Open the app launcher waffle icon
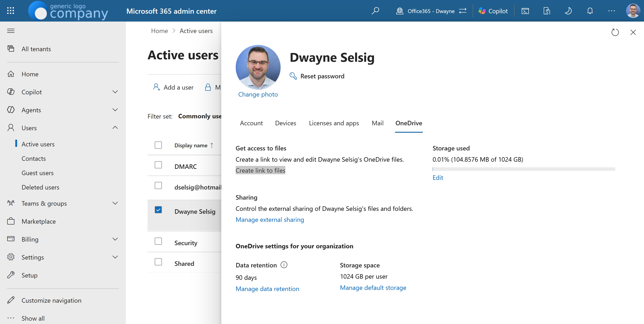This screenshot has height=324, width=644. 11,11
